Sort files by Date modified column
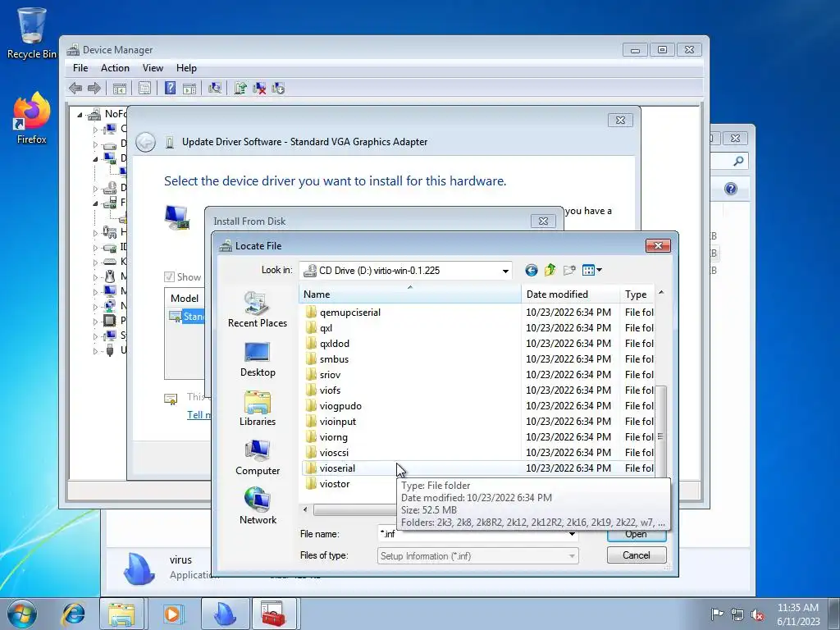 tap(571, 294)
